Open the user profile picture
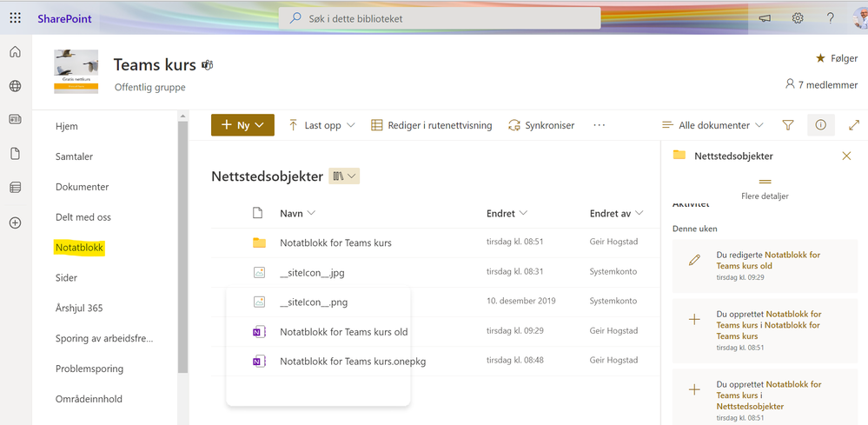 pos(861,18)
